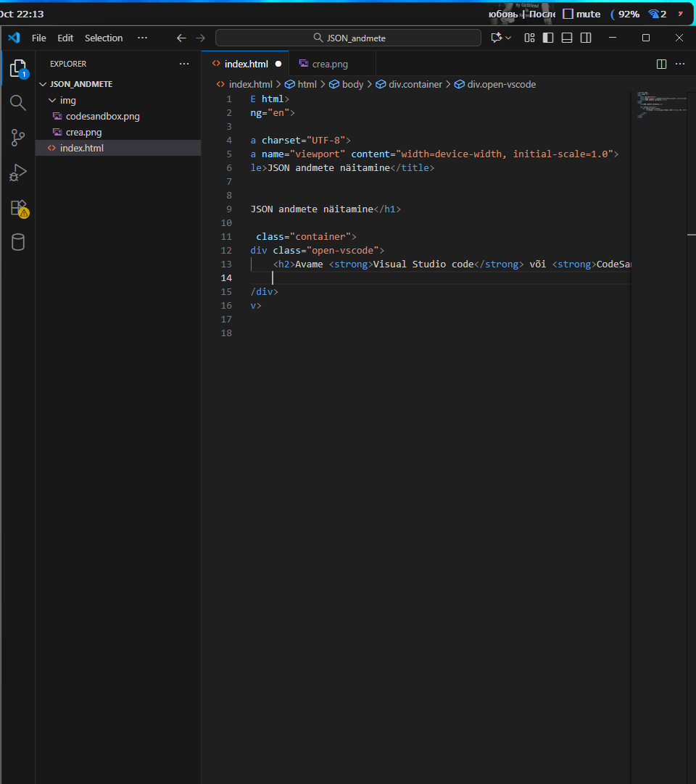Open the Copilot chat icon in the title bar
696x784 pixels.
point(496,38)
